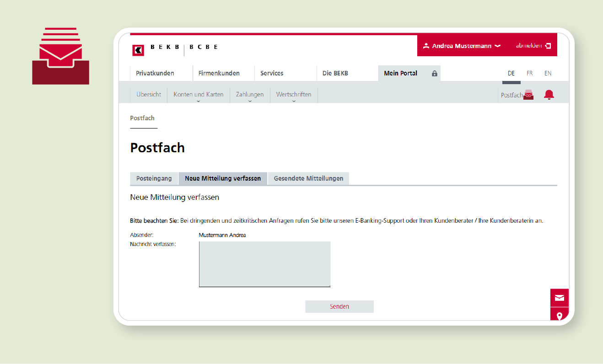
Task: Switch to the Posteingang tab
Action: coord(154,178)
